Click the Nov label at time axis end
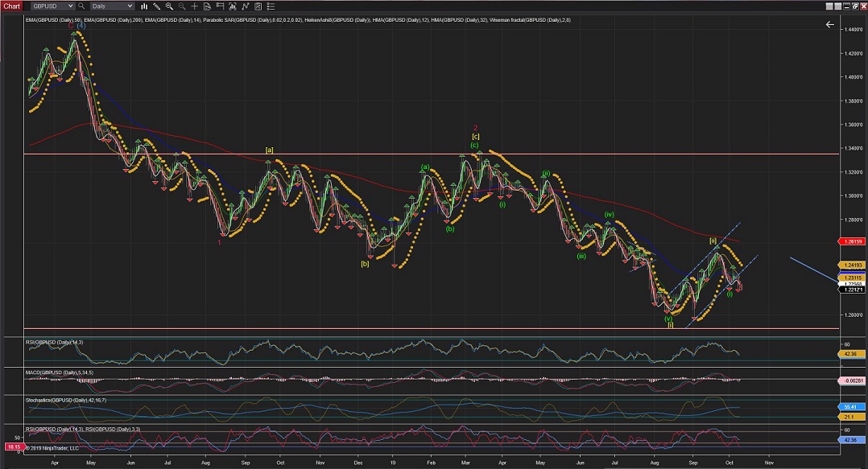This screenshot has width=868, height=469. pyautogui.click(x=769, y=463)
